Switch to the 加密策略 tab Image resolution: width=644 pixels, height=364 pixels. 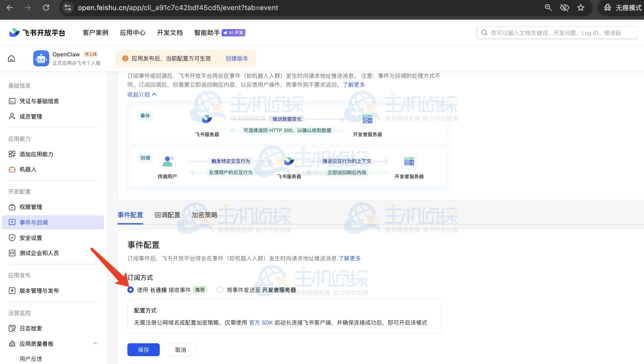tap(205, 215)
